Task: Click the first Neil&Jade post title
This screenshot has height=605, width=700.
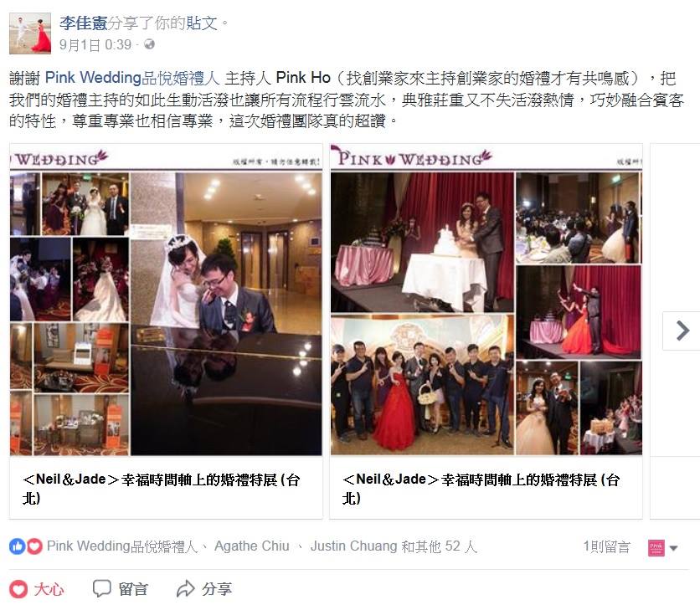Action: (x=161, y=489)
